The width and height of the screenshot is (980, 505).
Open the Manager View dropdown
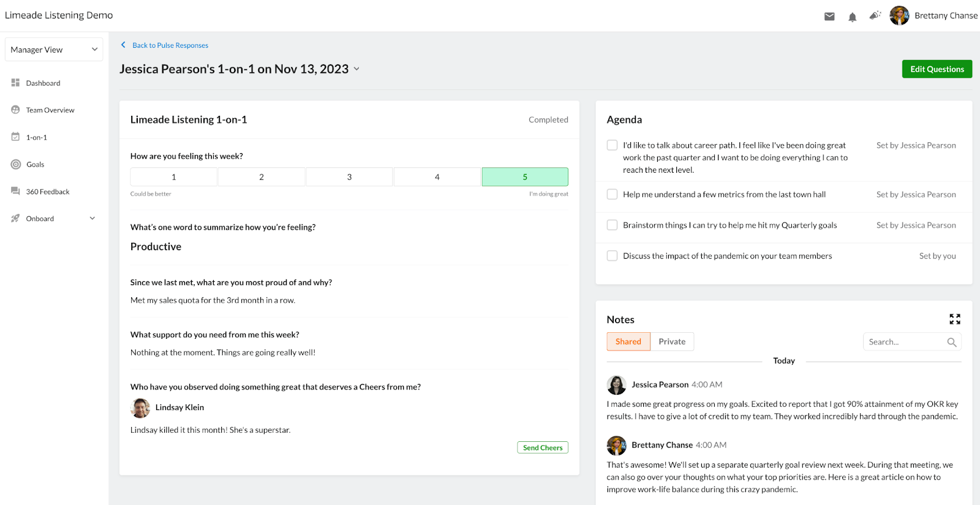54,50
